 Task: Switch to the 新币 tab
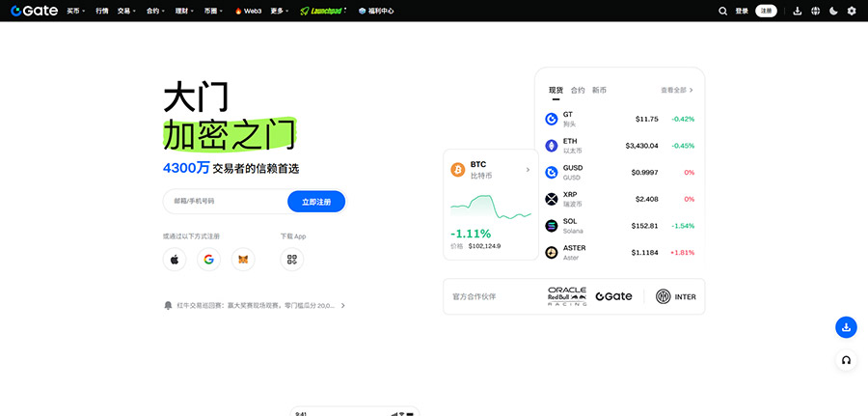pos(599,90)
